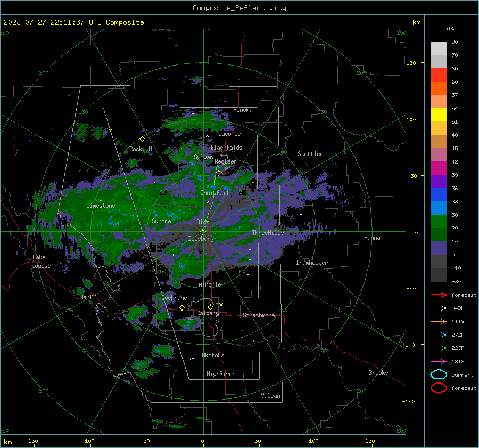479x448 pixels.
Task: Click the Drumheller city label
Action: coord(312,263)
